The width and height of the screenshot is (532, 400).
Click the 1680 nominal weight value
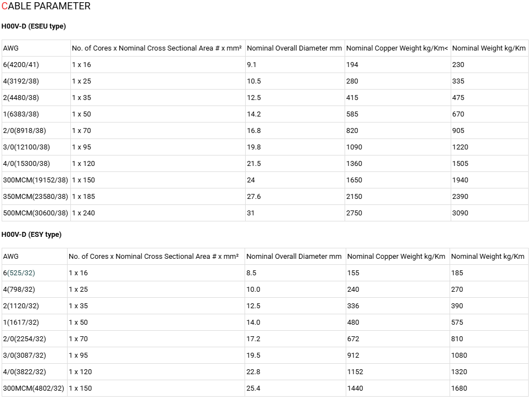click(x=459, y=388)
